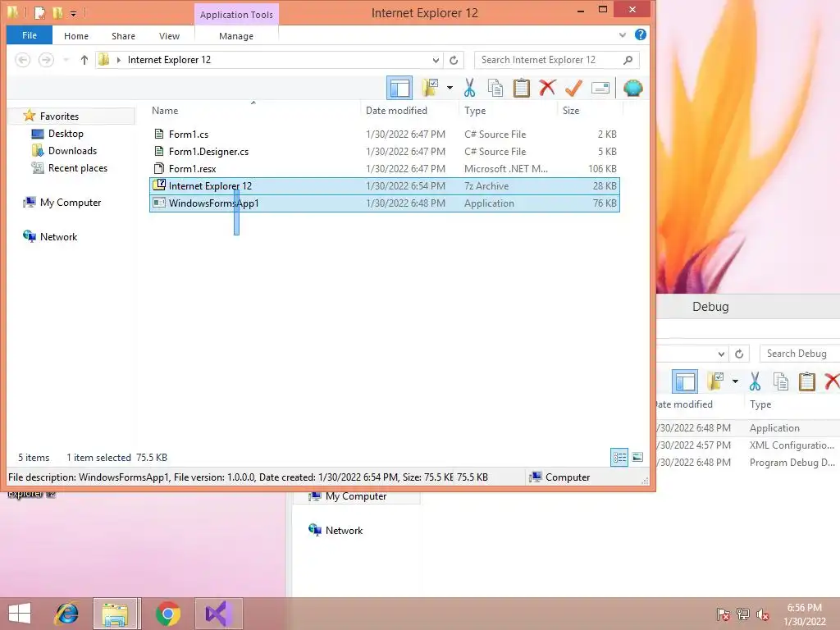Image resolution: width=840 pixels, height=630 pixels.
Task: Open folder options dropdown in Debug window
Action: coord(735,381)
